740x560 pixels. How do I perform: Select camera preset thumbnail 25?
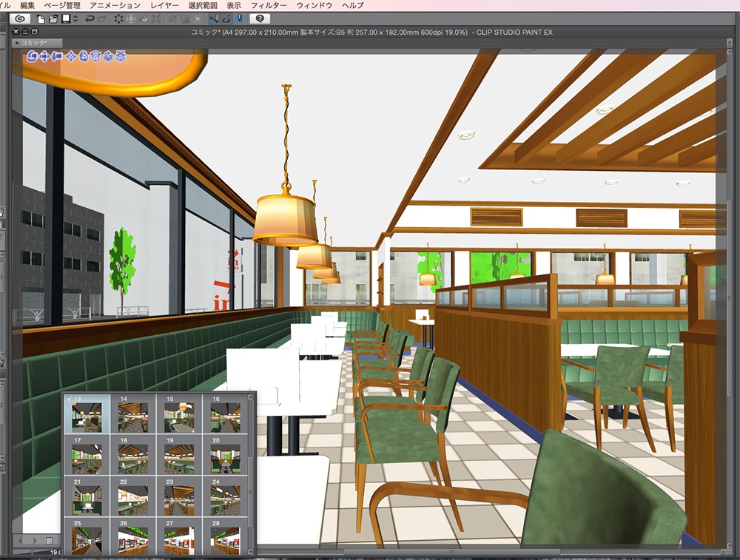(x=87, y=537)
